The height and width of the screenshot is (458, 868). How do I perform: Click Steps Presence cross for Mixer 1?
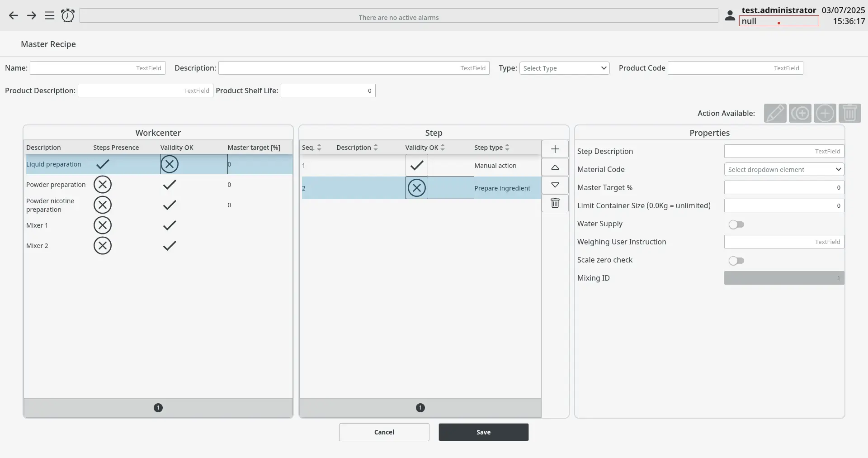coord(103,225)
